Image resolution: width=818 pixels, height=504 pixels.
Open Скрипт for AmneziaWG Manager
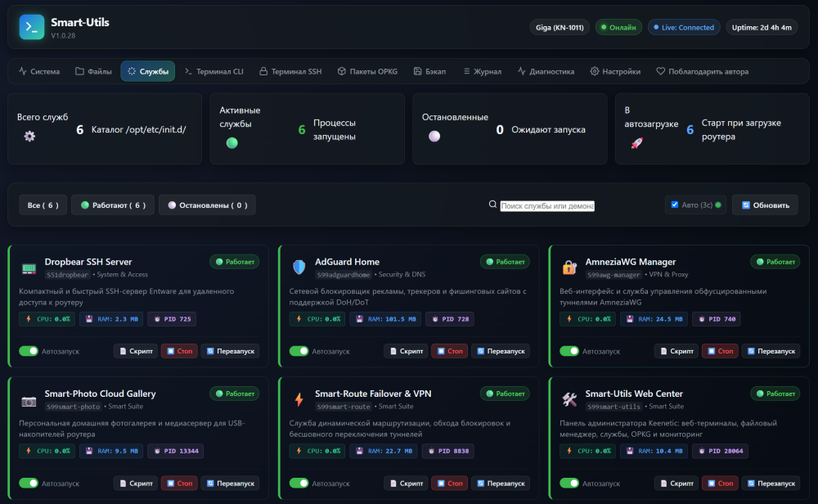(x=676, y=351)
